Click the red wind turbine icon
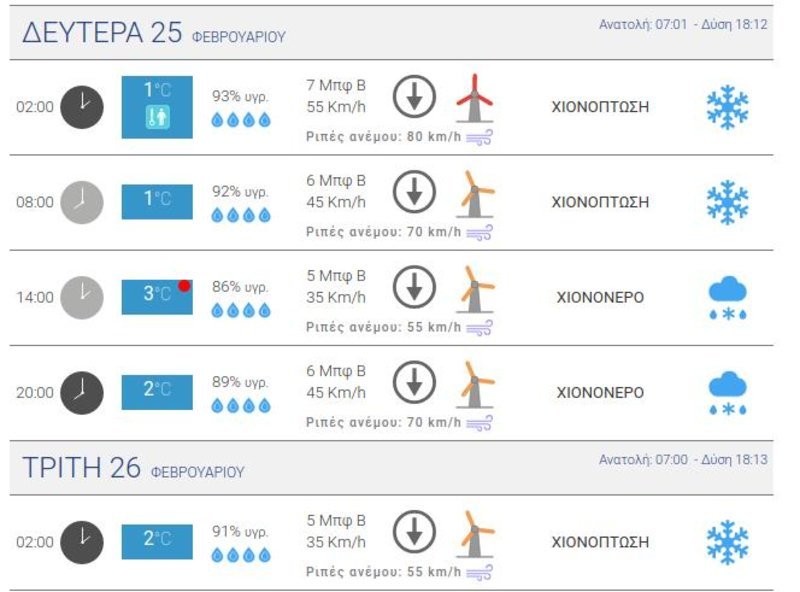This screenshot has height=592, width=800. click(x=474, y=98)
